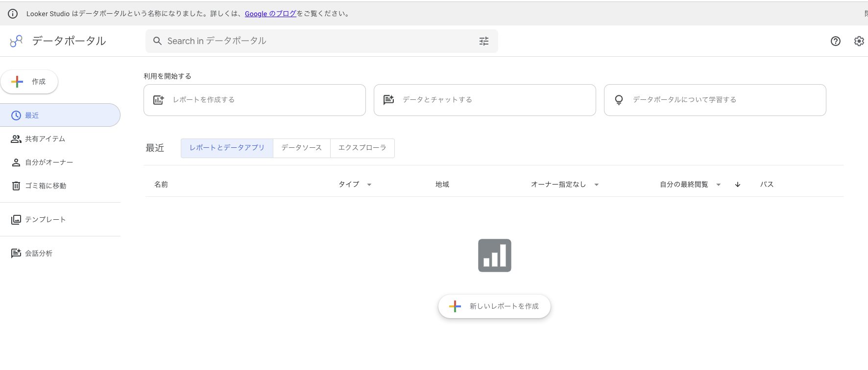
Task: Click the chat icon in データとチャットする card
Action: tap(389, 100)
